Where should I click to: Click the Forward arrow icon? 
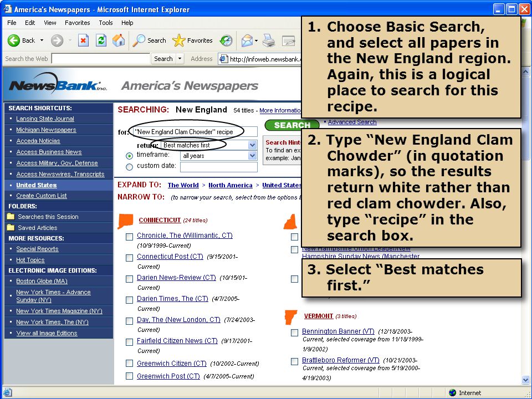point(57,40)
